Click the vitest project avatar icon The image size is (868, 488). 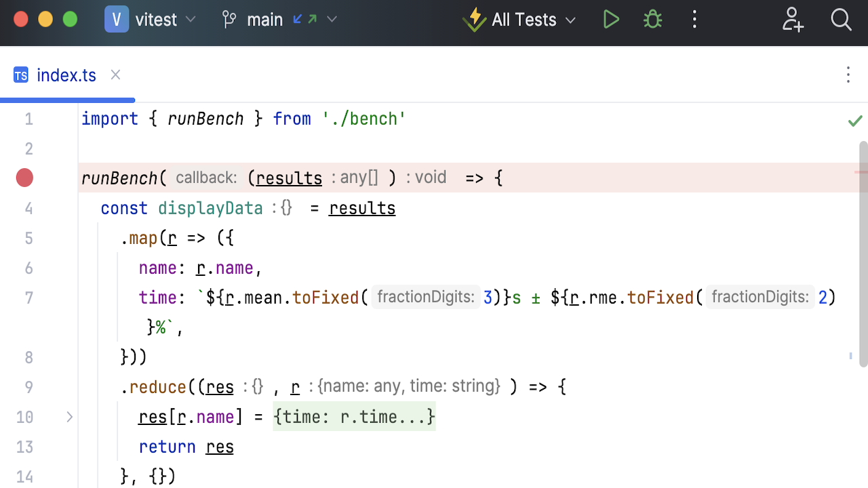click(x=116, y=19)
